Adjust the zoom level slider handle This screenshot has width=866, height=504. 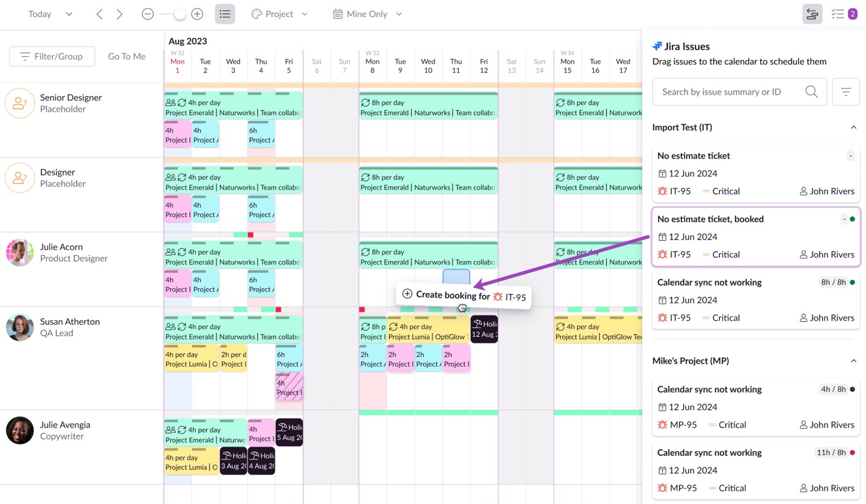click(179, 14)
